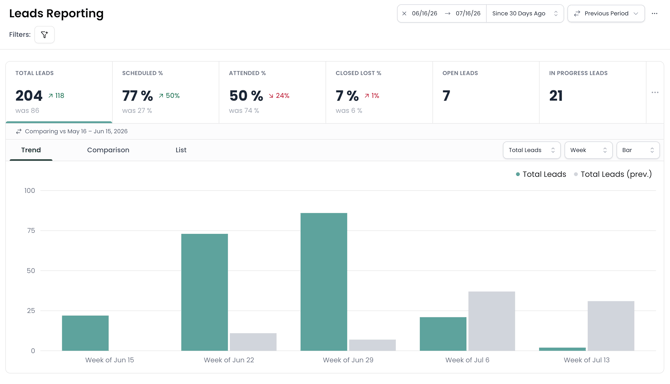Screen dimensions: 670x384
Task: Select the Attended % metric card
Action: (273, 92)
